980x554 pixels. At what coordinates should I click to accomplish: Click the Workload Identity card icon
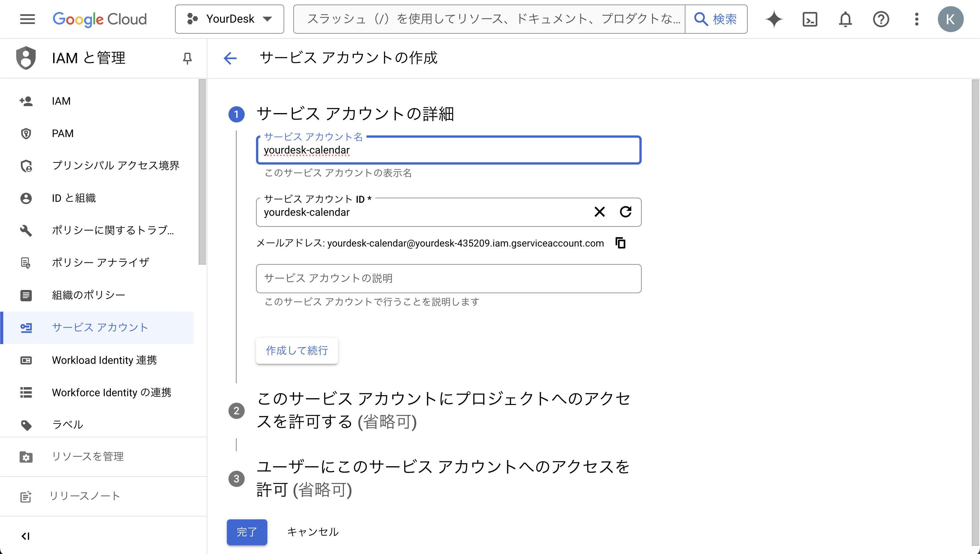[26, 360]
